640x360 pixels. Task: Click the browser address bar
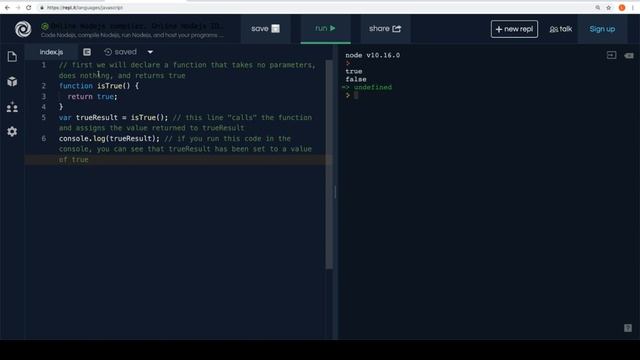(314, 7)
